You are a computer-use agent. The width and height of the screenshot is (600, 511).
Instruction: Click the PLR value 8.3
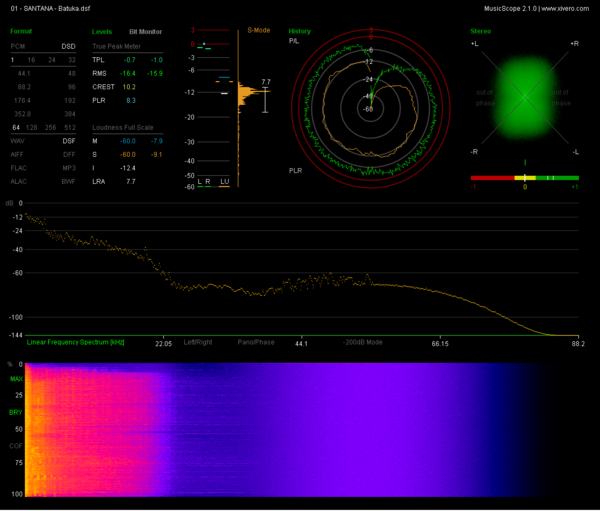tap(131, 100)
